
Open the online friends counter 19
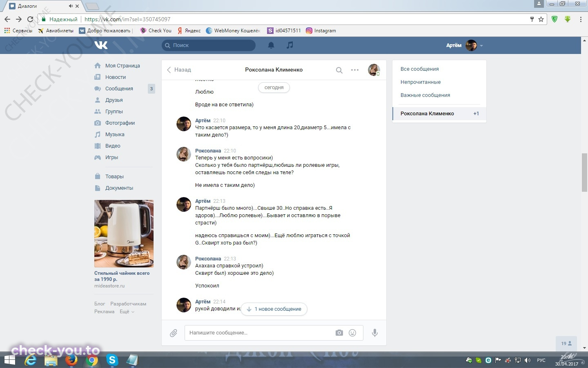(566, 343)
